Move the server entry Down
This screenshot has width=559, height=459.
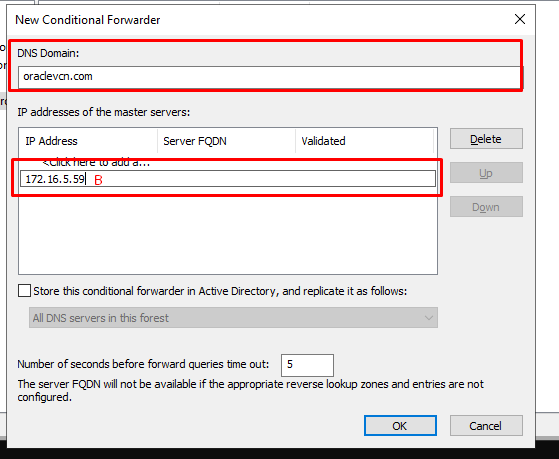(486, 207)
